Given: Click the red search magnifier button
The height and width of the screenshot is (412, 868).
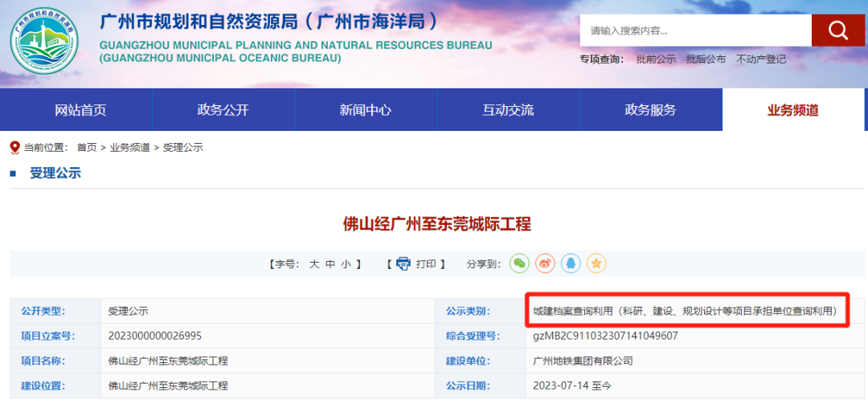Looking at the screenshot, I should pos(838,31).
